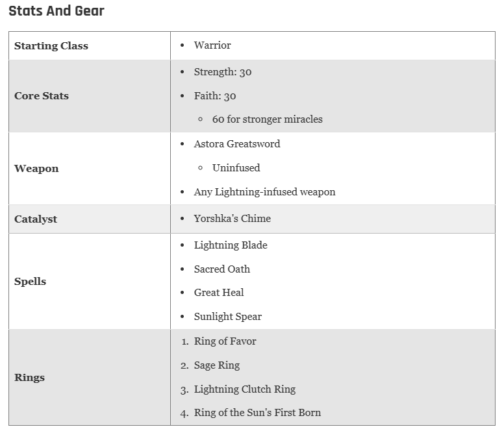Select the Uninfused sub-item
Viewport: 504px width, 429px height.
point(236,167)
